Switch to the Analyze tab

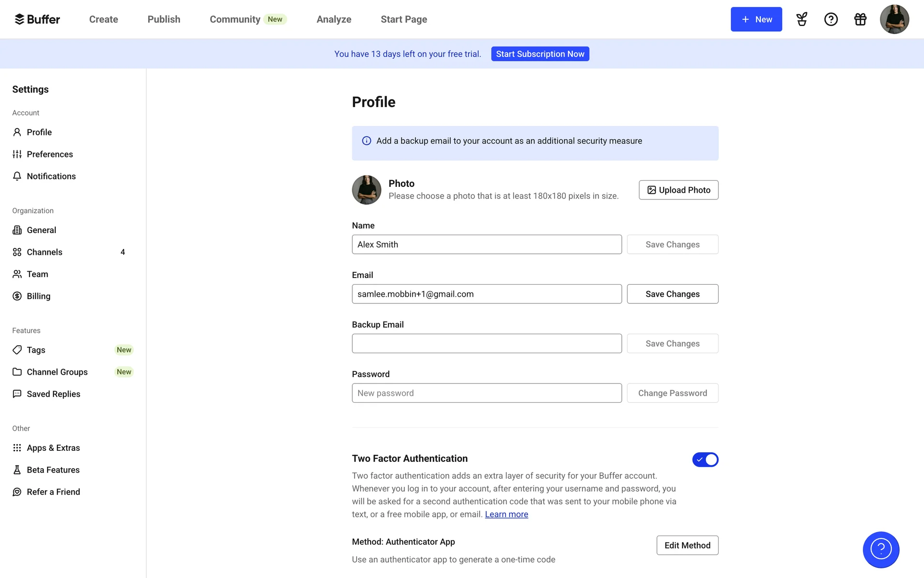334,19
